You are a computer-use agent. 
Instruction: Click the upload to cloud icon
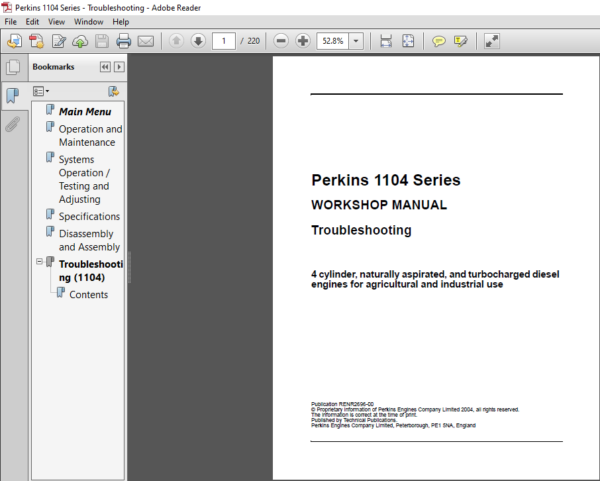point(80,41)
